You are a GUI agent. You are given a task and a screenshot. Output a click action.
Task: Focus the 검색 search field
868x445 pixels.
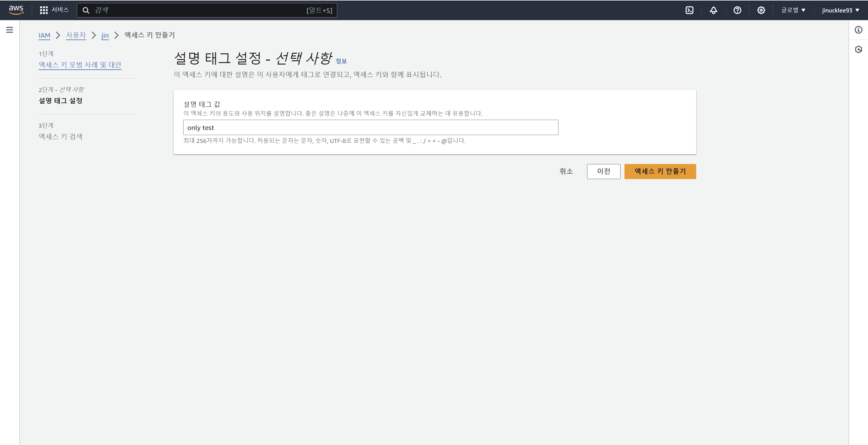(207, 11)
